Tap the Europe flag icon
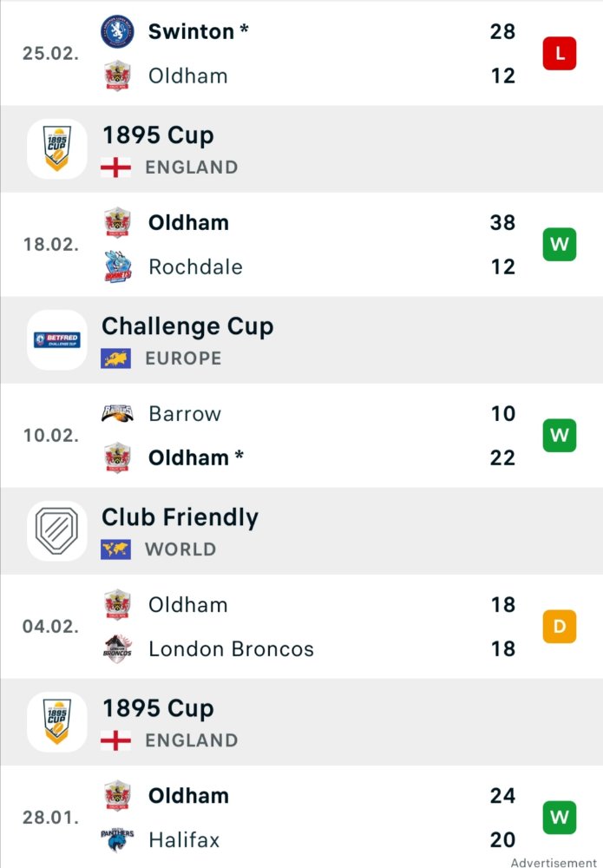The image size is (603, 868). pos(115,358)
